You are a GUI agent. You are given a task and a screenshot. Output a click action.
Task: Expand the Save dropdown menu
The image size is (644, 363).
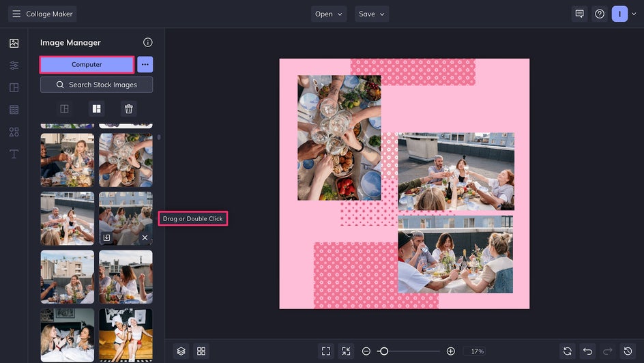click(x=372, y=14)
